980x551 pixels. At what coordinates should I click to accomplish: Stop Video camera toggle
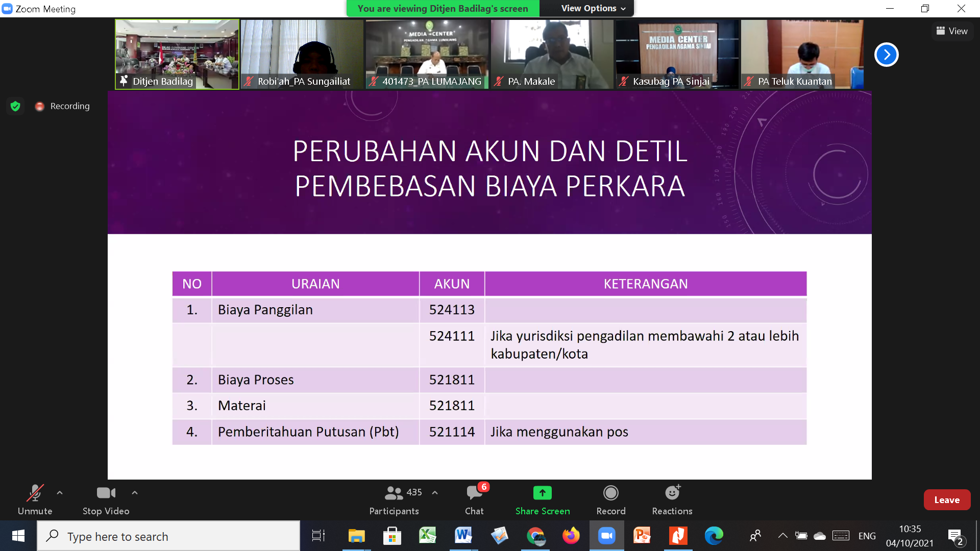coord(106,499)
